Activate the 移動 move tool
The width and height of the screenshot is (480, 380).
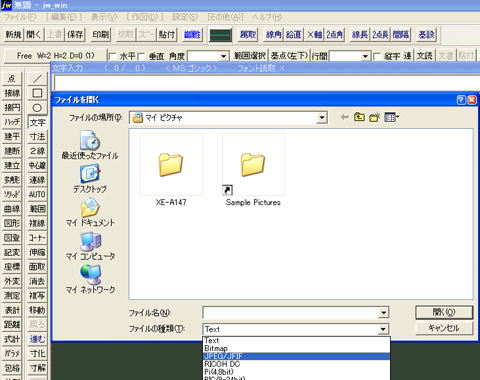pyautogui.click(x=37, y=310)
